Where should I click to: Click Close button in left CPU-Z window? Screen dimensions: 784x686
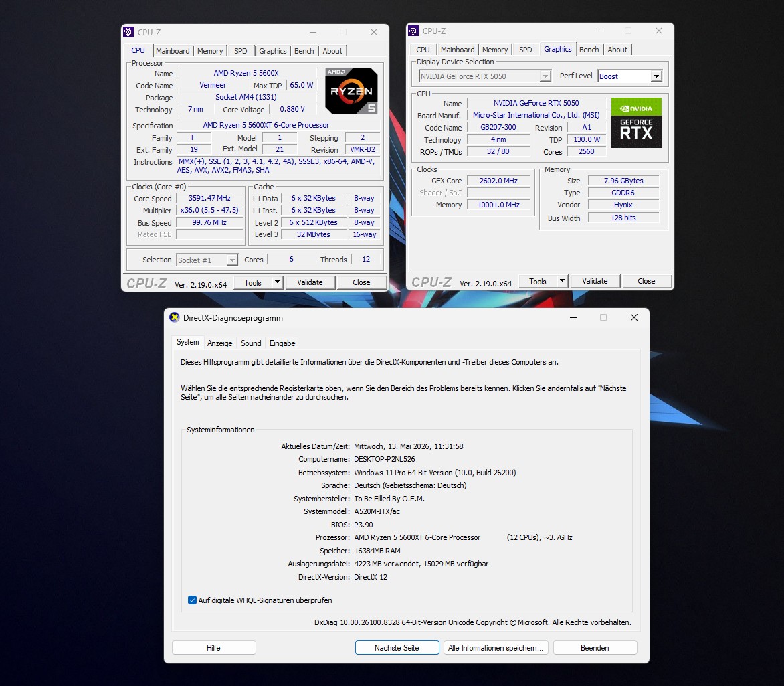(361, 282)
